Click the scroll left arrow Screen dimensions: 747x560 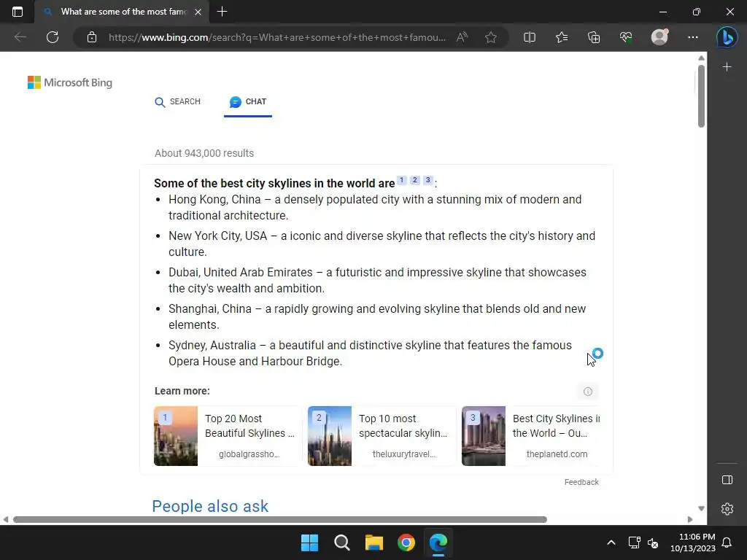click(5, 519)
